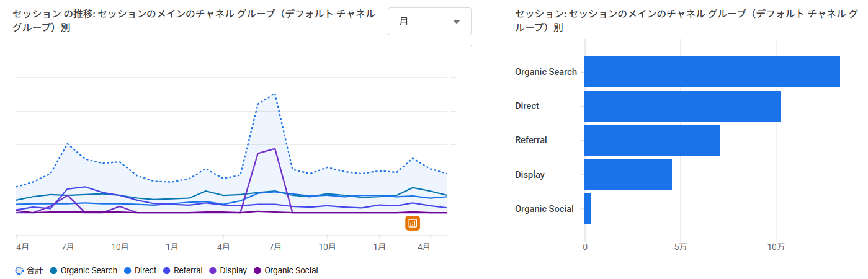This screenshot has height=279, width=868.
Task: Click the Organic Search row label
Action: pos(546,72)
